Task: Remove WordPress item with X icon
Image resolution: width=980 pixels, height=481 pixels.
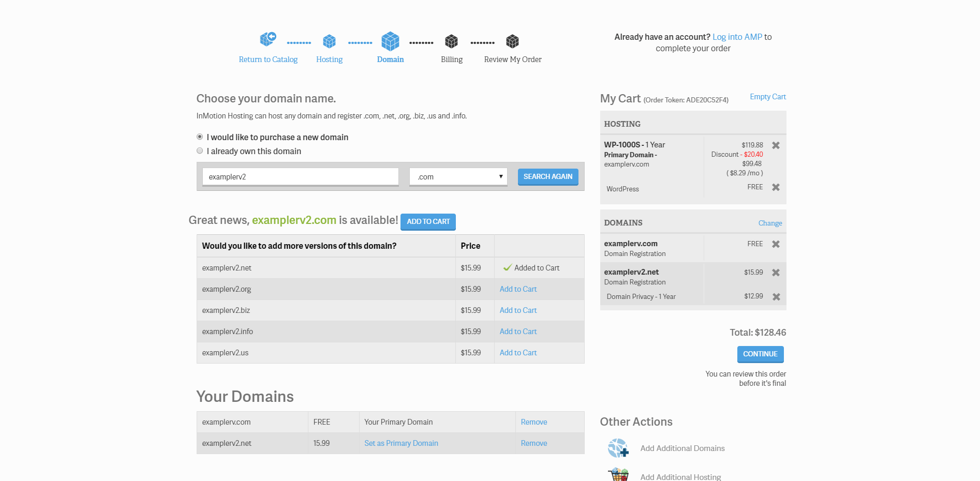Action: (776, 187)
